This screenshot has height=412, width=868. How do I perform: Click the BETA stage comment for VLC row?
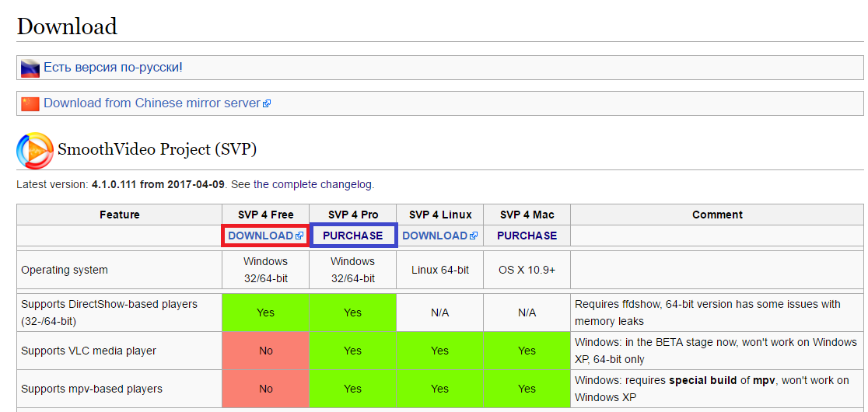click(x=716, y=351)
